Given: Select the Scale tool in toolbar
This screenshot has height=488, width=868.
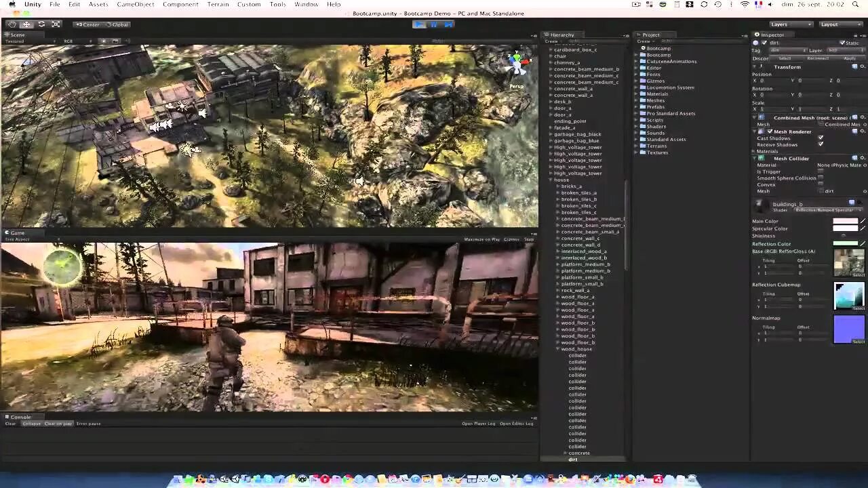Looking at the screenshot, I should point(56,24).
